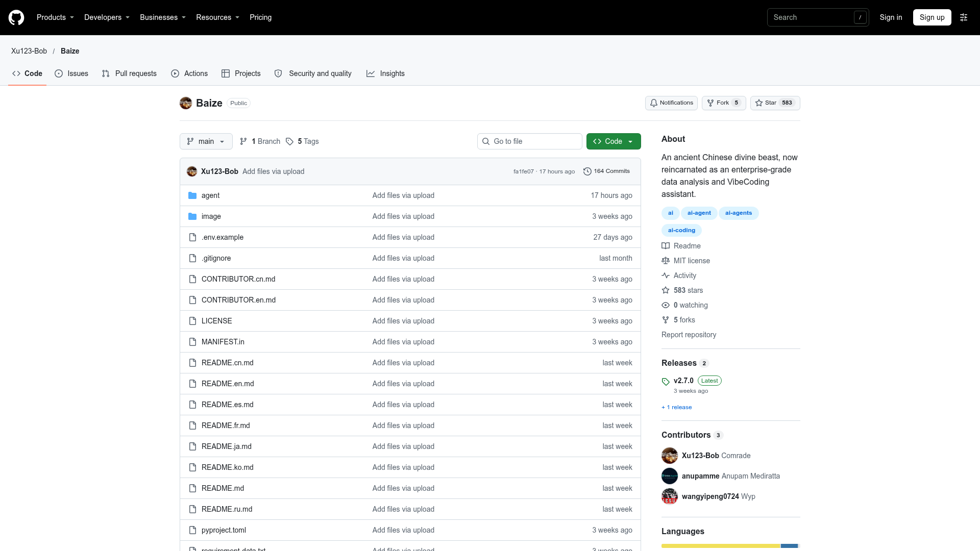Open wangyipeng0724 contributor avatar
The image size is (980, 551).
tap(670, 496)
